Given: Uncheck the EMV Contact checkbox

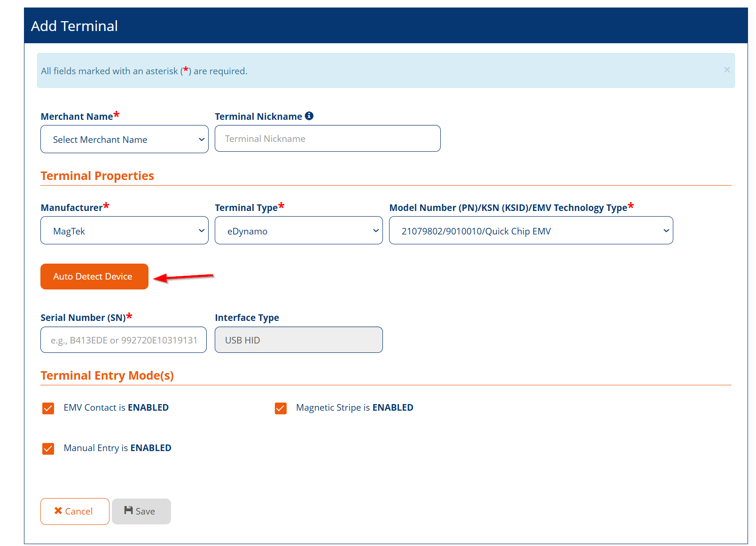Looking at the screenshot, I should [x=48, y=408].
